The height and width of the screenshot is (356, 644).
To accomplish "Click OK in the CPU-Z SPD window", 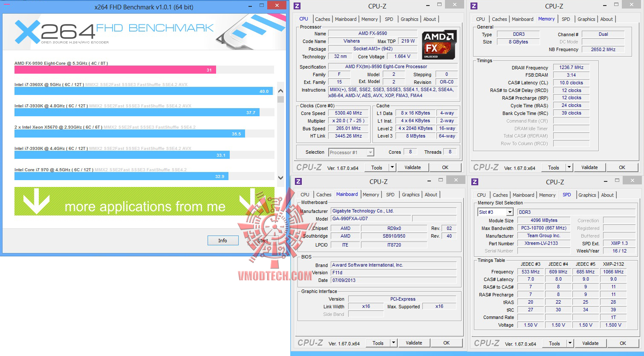I will coord(623,344).
